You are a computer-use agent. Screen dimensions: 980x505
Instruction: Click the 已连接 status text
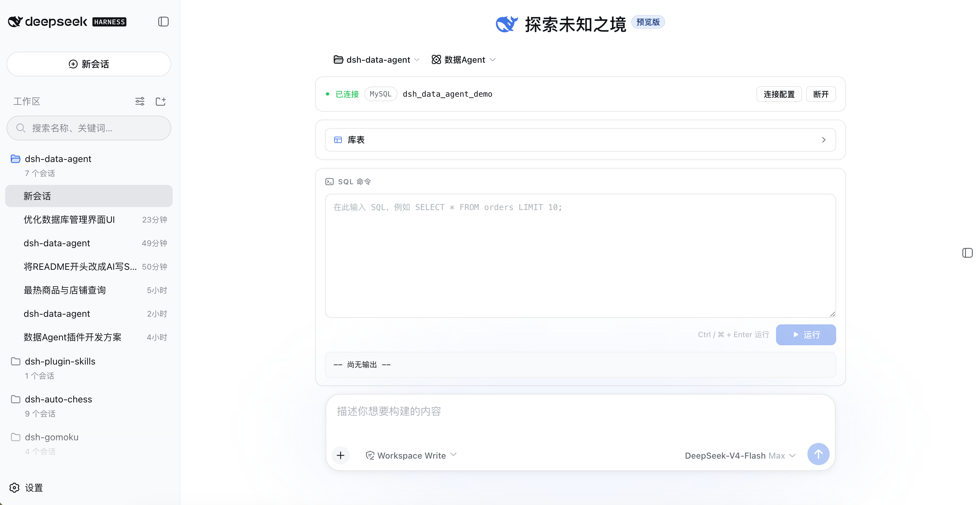pyautogui.click(x=347, y=94)
